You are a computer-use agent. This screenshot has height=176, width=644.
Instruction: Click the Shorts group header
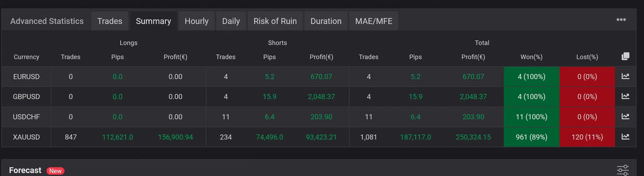277,43
